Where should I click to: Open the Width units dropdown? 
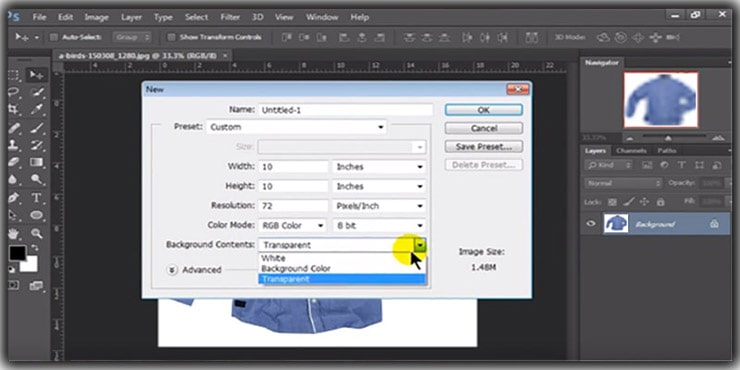379,167
